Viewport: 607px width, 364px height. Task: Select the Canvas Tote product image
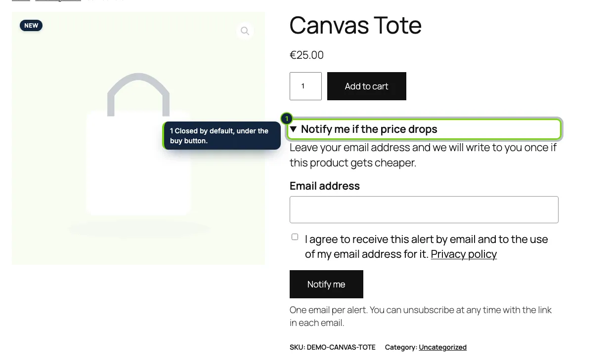[x=138, y=138]
